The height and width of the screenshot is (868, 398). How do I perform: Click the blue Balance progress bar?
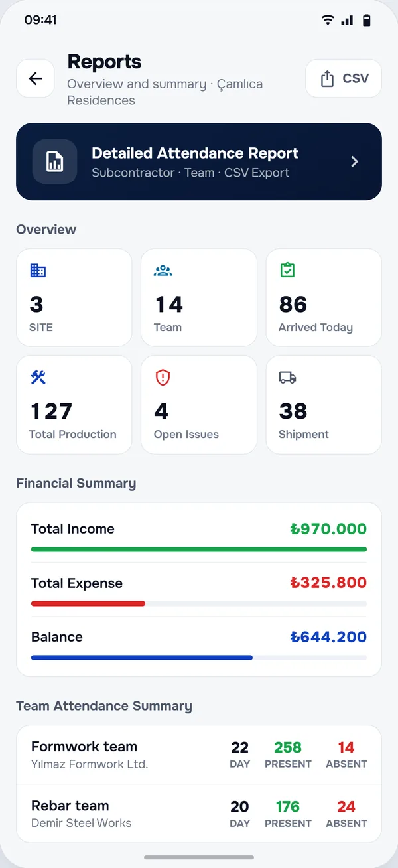click(x=142, y=658)
